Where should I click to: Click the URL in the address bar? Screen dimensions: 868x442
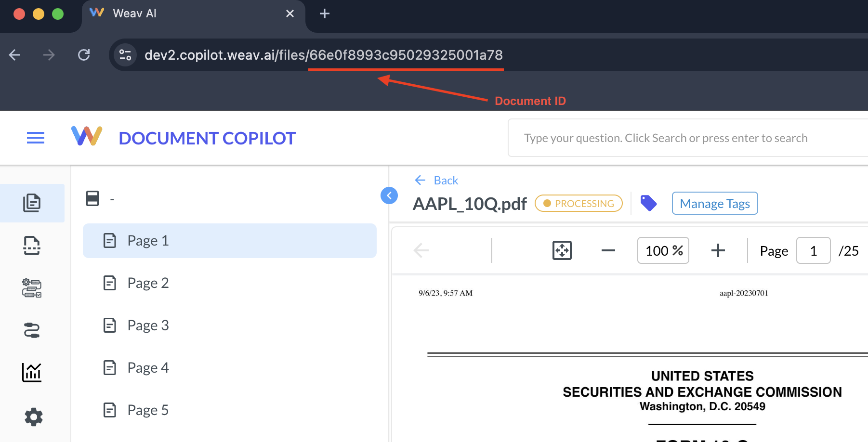[324, 55]
